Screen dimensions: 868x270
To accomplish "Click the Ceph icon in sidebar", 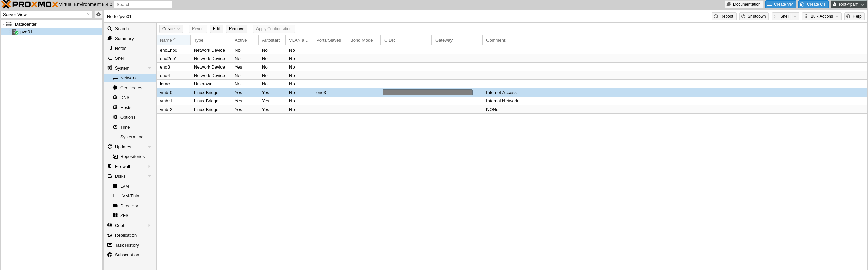I will coord(110,225).
